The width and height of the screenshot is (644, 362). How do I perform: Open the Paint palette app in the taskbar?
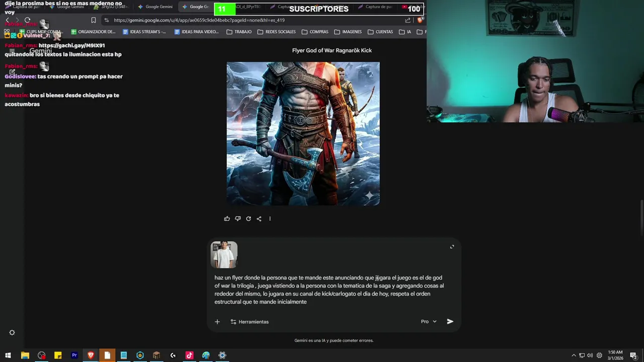click(206, 355)
